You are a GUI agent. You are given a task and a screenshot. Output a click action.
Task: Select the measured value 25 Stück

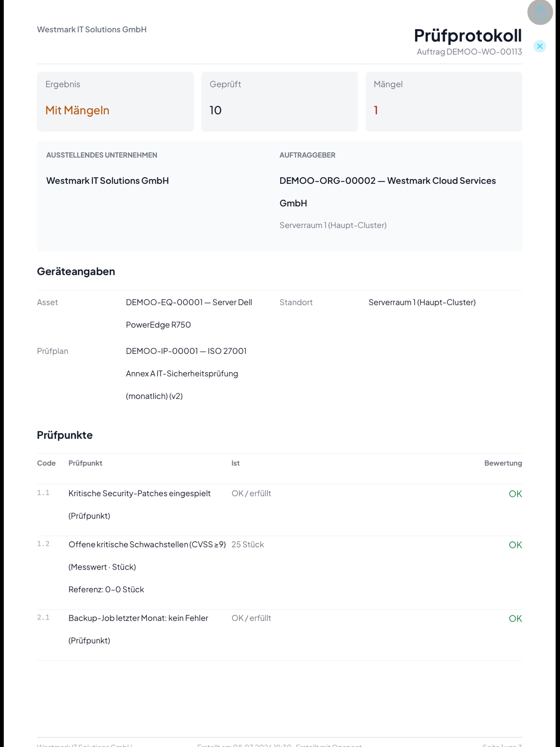pyautogui.click(x=247, y=545)
